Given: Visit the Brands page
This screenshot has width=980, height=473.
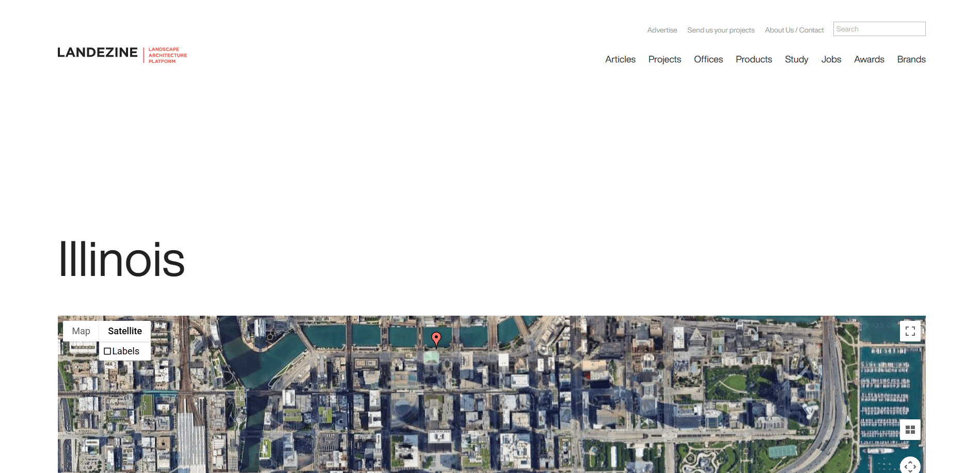Looking at the screenshot, I should coord(911,59).
